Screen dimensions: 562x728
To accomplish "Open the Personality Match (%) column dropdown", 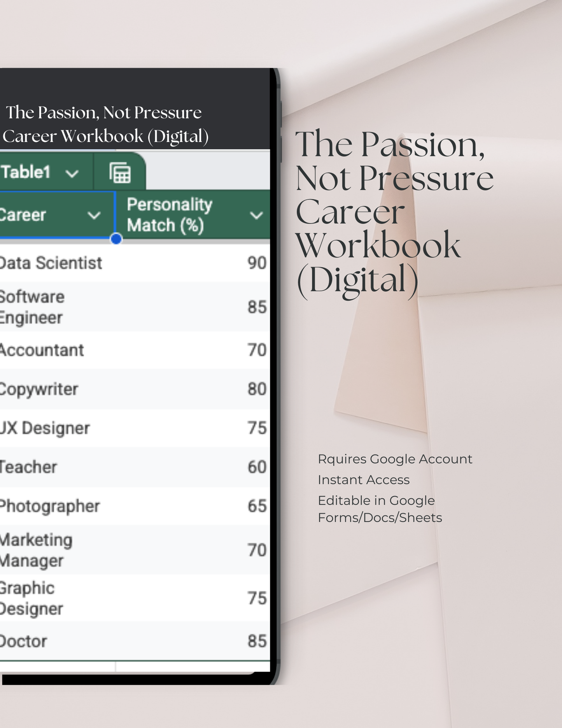I will [x=256, y=215].
